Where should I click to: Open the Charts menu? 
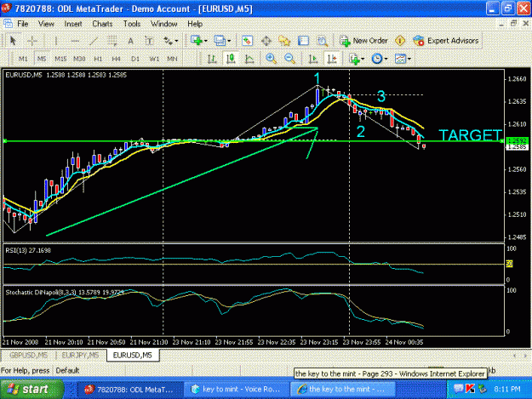tap(102, 24)
